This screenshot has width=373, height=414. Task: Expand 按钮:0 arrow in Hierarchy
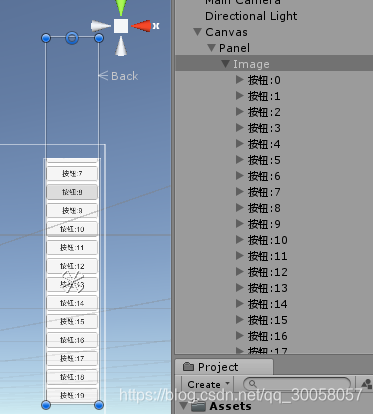tap(240, 79)
